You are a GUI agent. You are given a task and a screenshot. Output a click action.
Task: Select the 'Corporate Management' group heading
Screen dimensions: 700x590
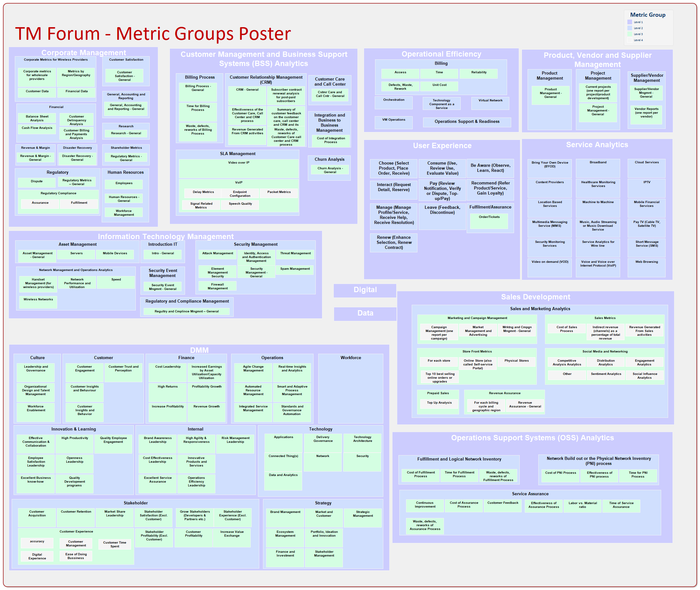84,52
